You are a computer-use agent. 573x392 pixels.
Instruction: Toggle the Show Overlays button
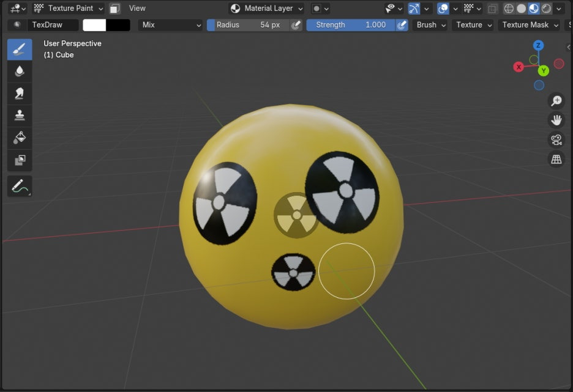443,9
